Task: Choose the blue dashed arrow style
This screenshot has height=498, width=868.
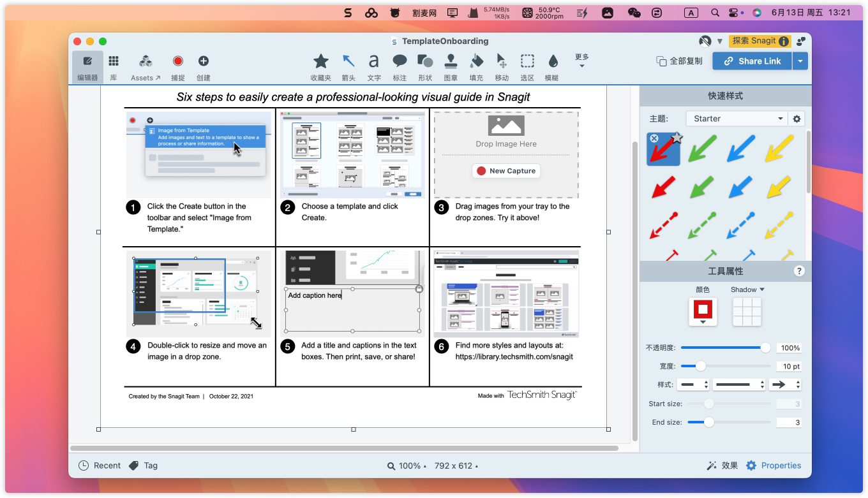Action: [x=740, y=226]
